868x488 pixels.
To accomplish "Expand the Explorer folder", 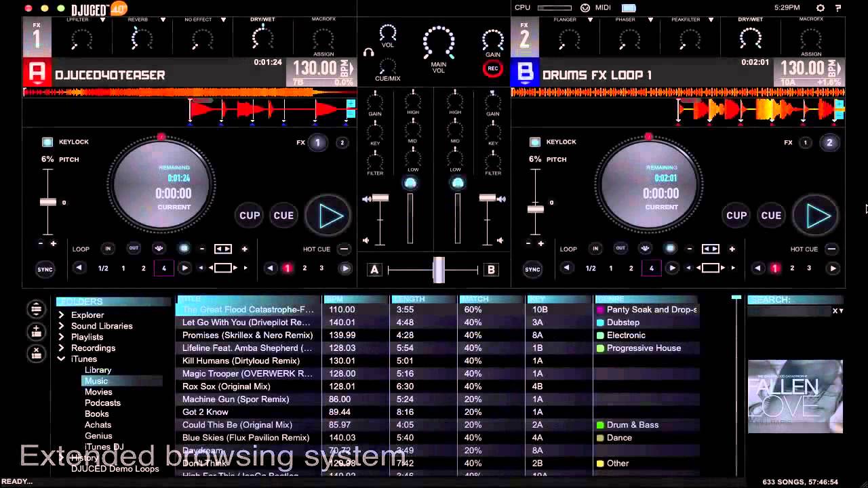I will [61, 315].
